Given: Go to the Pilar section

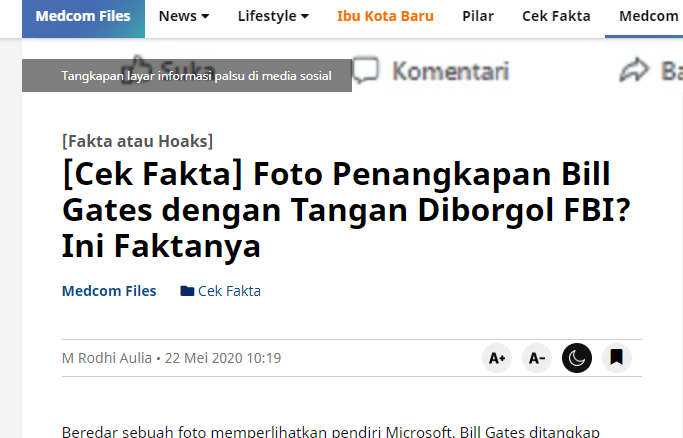Looking at the screenshot, I should 478,17.
